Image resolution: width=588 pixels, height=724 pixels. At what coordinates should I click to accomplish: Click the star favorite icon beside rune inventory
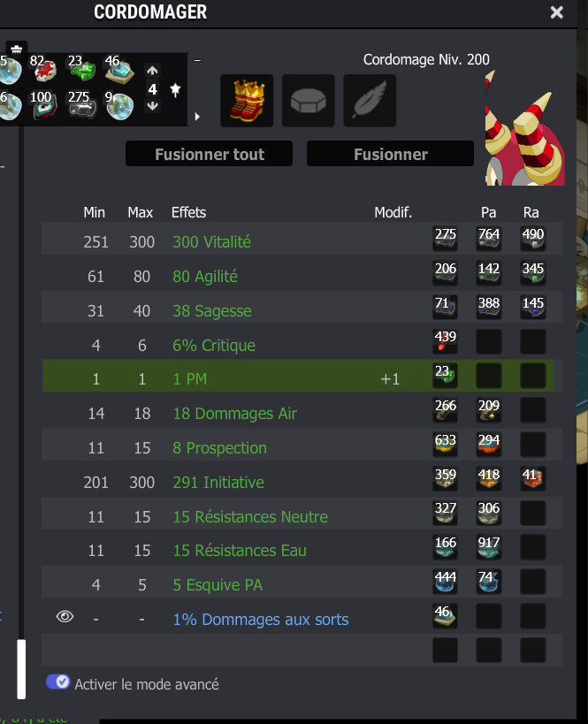pyautogui.click(x=175, y=89)
